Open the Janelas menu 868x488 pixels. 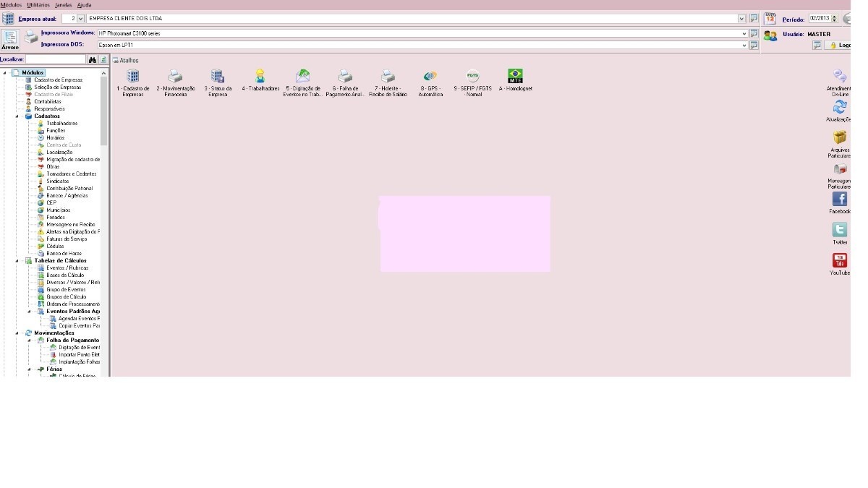point(64,4)
